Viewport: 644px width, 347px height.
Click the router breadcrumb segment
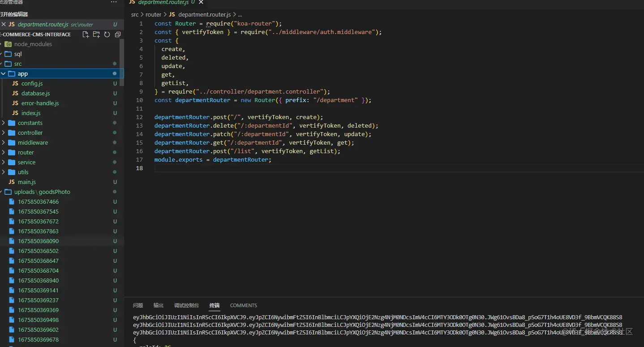click(153, 15)
